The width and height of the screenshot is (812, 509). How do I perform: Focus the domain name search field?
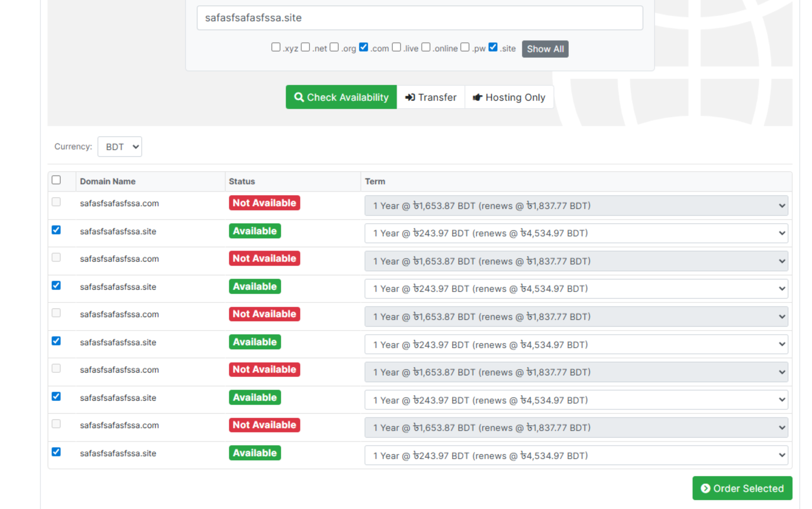[420, 18]
